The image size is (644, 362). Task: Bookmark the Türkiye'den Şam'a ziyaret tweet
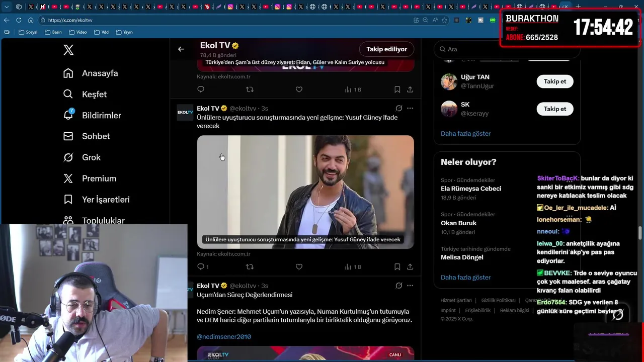397,89
